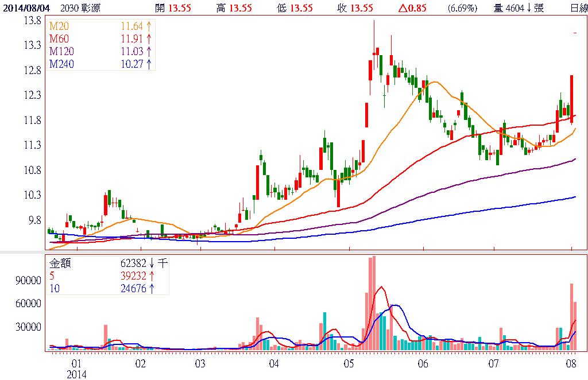
Task: Click the △0.85 price change indicator
Action: (411, 8)
